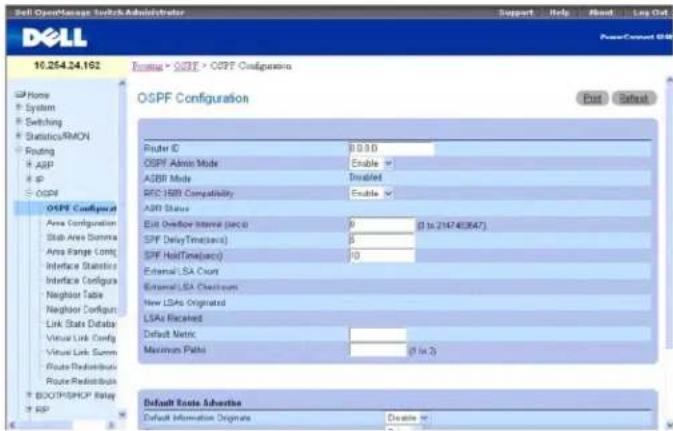
Task: Click sidebar scrollbar down arrow
Action: [x=122, y=415]
